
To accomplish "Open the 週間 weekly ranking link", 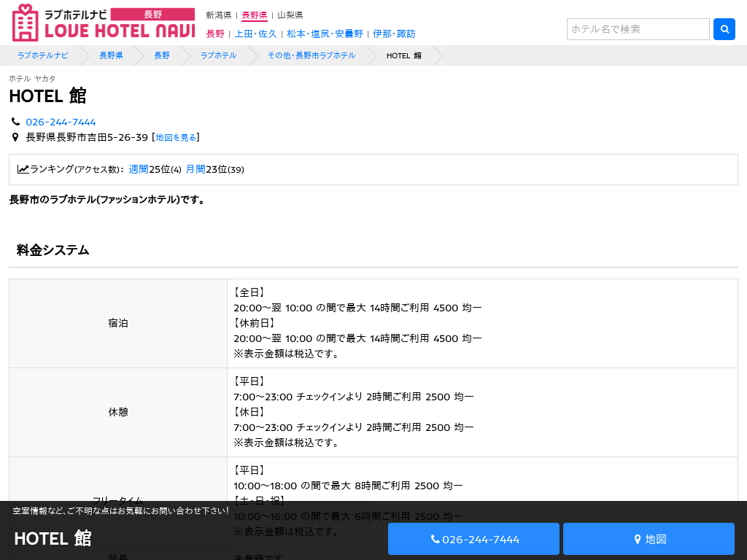I will pyautogui.click(x=139, y=169).
